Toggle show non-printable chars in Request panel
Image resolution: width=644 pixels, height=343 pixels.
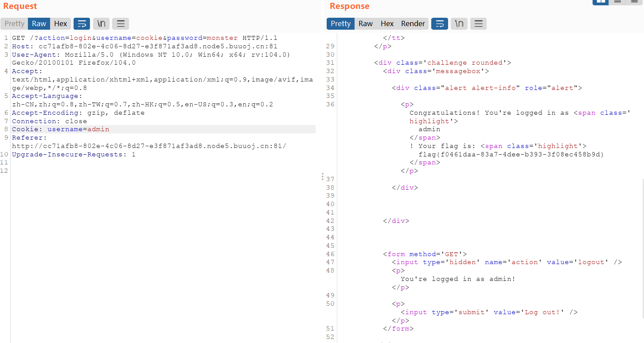tap(101, 24)
